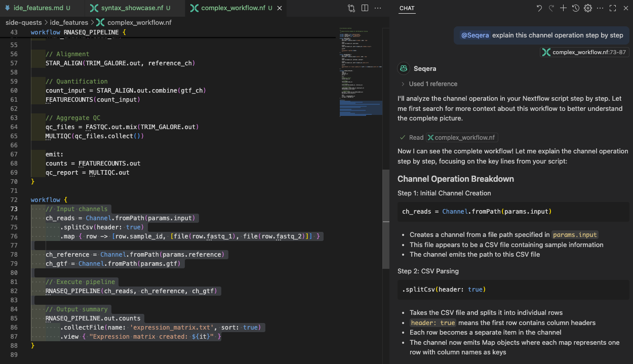Click the inline 'params.input' code in chat

click(x=575, y=235)
